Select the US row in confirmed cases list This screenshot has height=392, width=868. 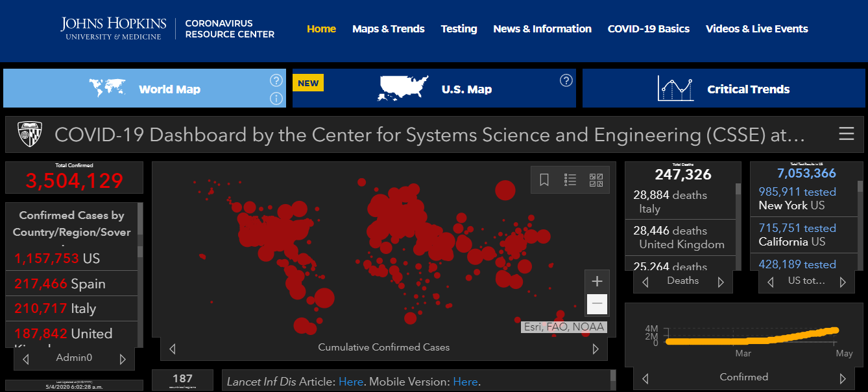71,259
